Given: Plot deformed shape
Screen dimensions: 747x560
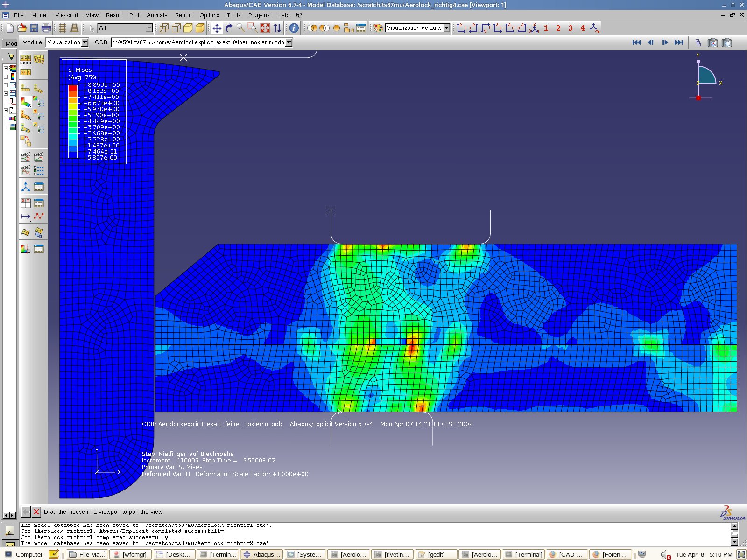Looking at the screenshot, I should click(39, 88).
